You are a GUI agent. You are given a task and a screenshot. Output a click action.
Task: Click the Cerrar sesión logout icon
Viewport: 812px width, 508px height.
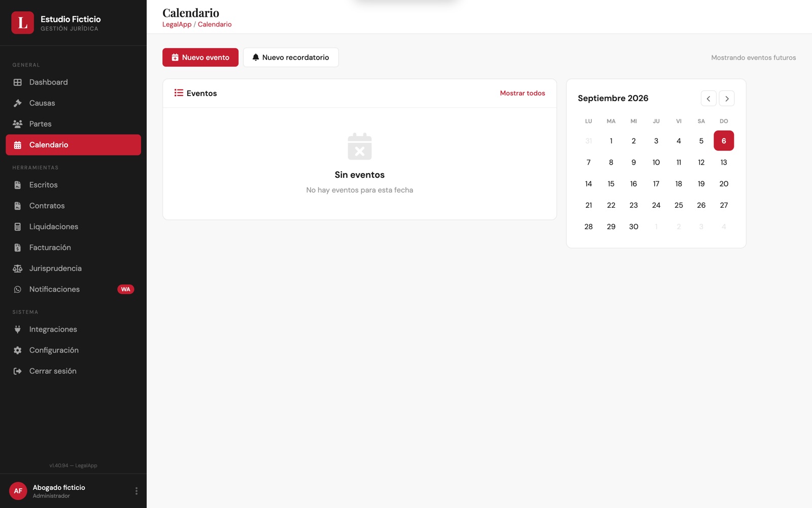17,371
